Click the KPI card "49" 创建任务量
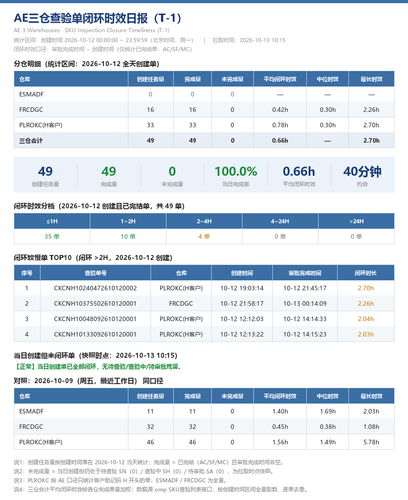 (45, 171)
